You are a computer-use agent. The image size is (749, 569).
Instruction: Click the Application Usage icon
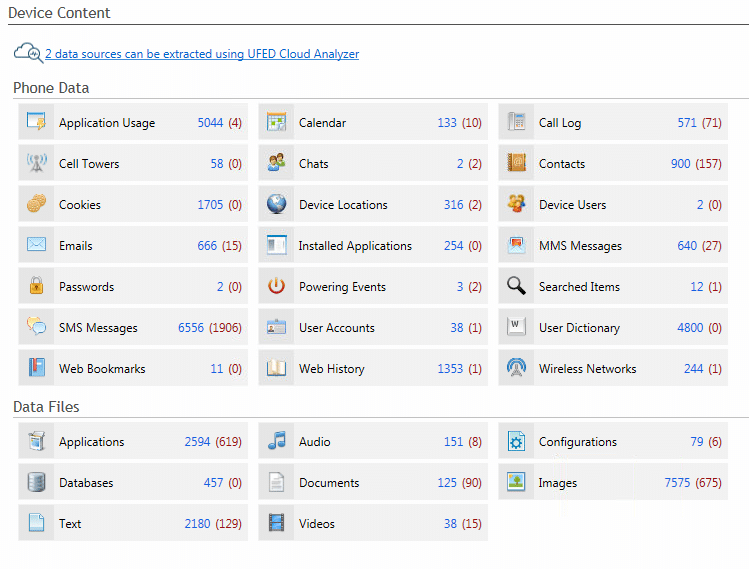tap(37, 123)
